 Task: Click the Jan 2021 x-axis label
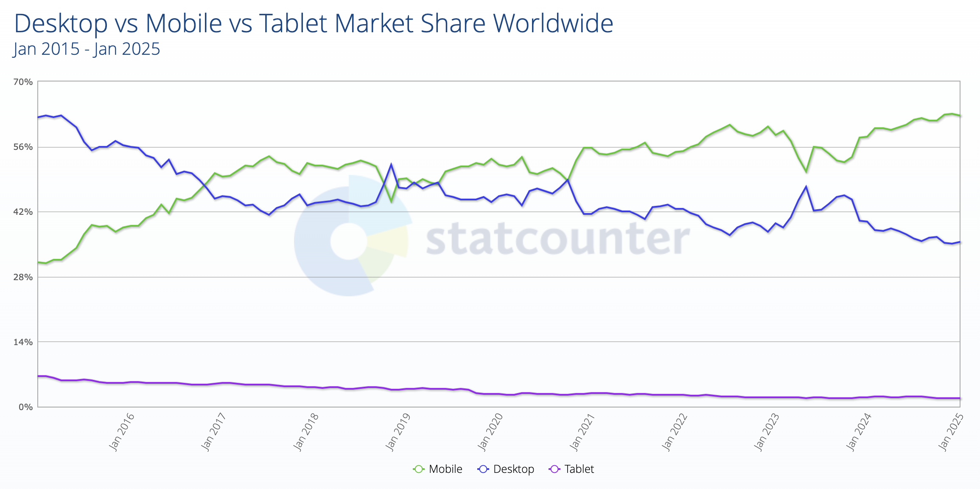point(582,431)
